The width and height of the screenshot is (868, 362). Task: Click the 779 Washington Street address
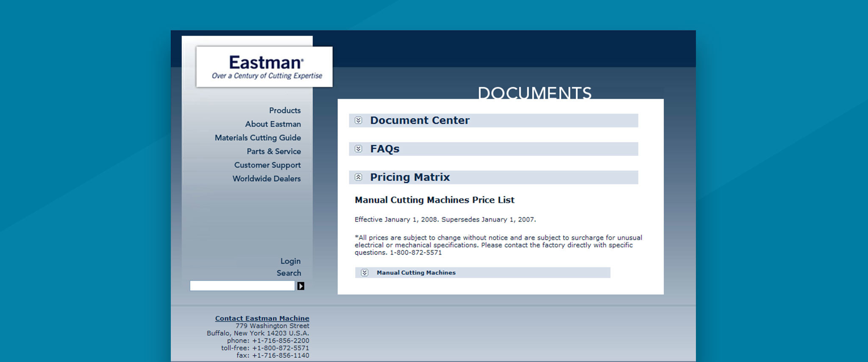(x=273, y=326)
